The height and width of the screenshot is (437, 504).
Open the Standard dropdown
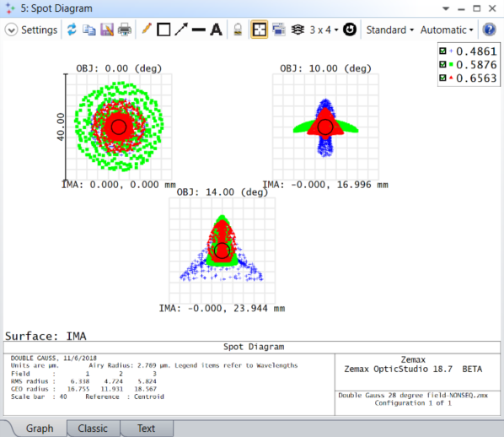click(x=390, y=30)
